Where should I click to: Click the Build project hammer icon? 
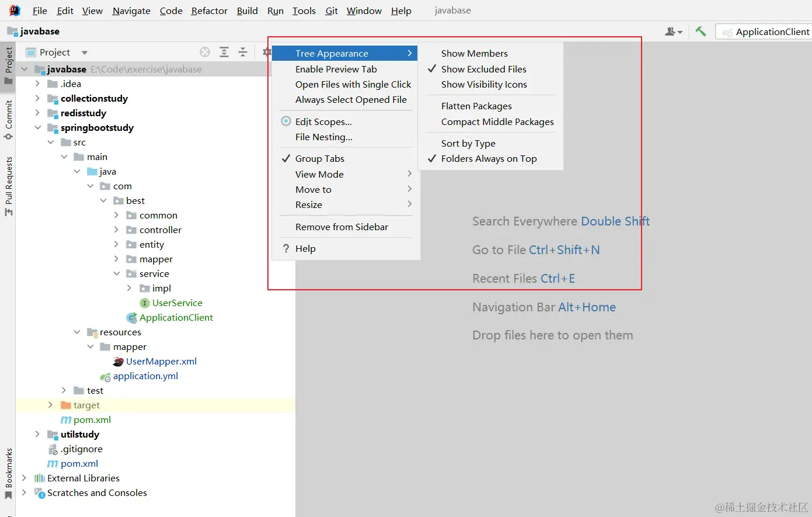coord(701,32)
